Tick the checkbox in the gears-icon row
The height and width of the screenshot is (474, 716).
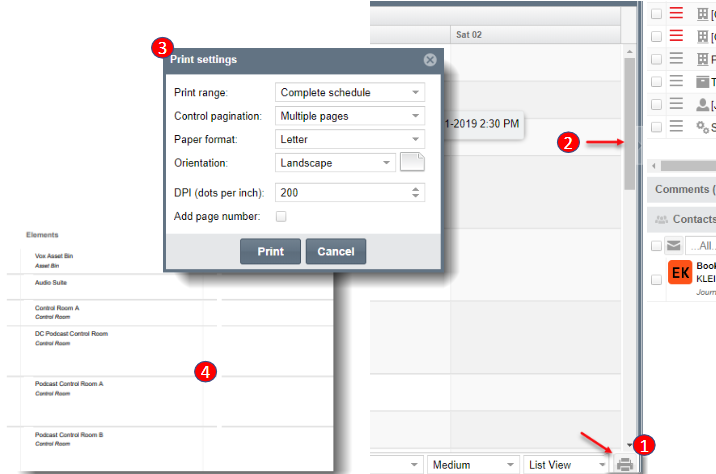point(656,127)
